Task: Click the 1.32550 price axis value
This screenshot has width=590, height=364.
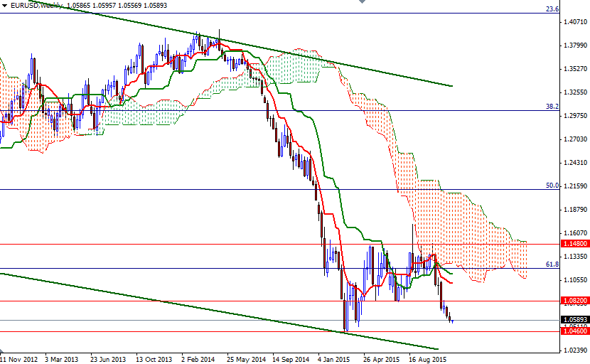Action: (x=575, y=92)
